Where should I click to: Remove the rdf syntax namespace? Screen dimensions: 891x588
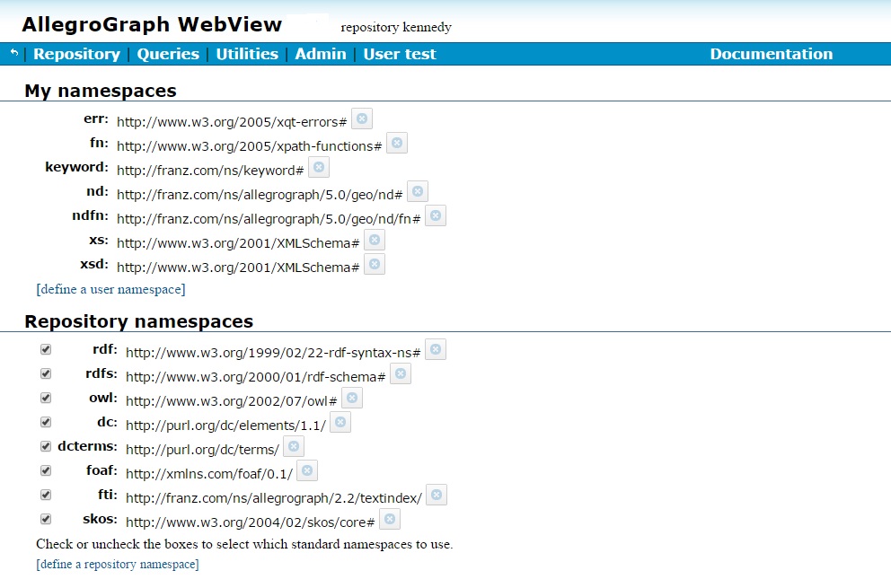click(435, 349)
